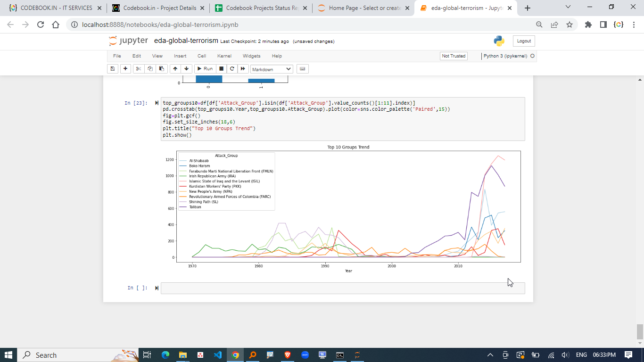Image resolution: width=644 pixels, height=362 pixels.
Task: Click inside code cell In [23]
Action: (x=343, y=119)
